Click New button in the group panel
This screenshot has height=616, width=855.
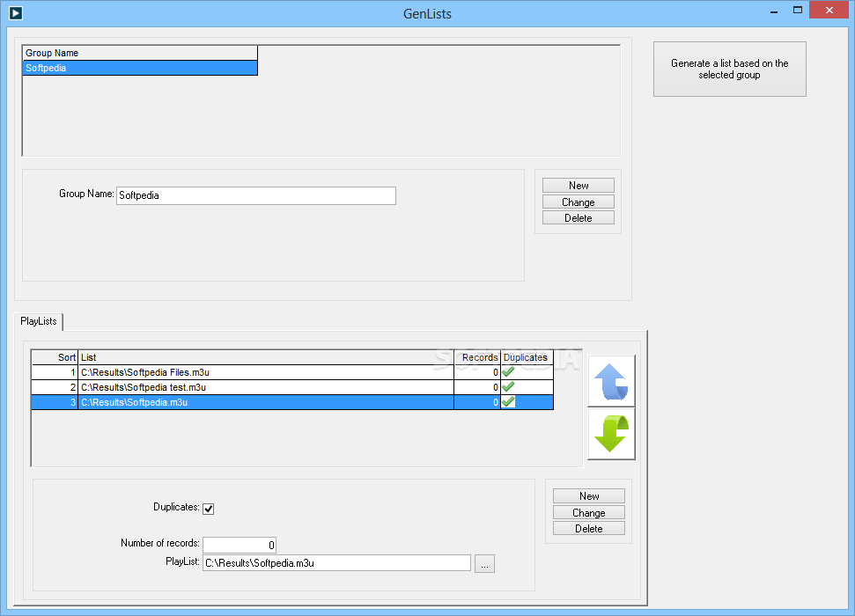pos(578,186)
